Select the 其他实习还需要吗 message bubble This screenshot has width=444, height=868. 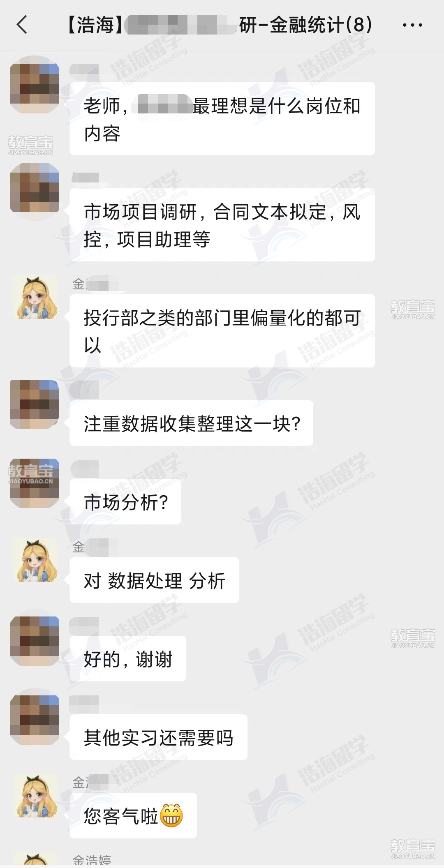point(158,737)
